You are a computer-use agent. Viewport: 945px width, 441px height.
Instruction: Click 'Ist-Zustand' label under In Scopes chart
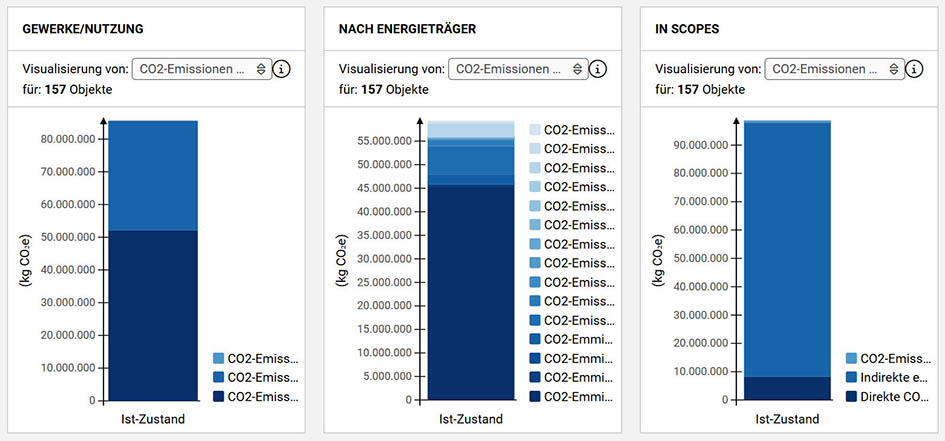tap(786, 419)
